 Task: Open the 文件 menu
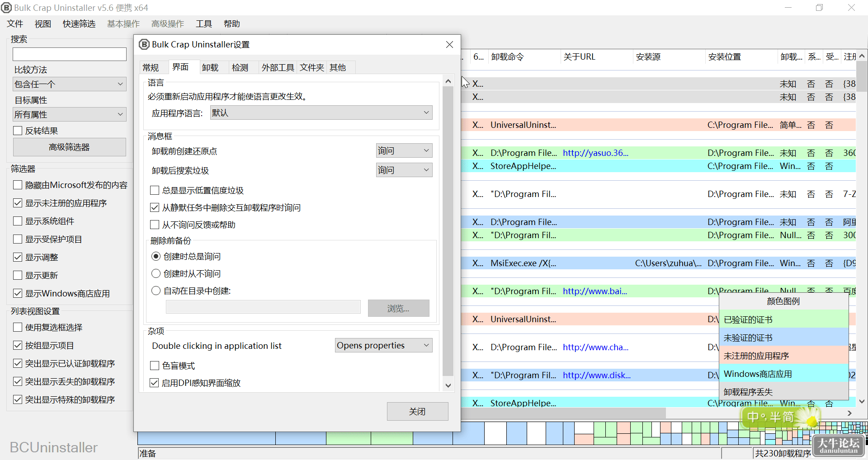click(x=15, y=23)
